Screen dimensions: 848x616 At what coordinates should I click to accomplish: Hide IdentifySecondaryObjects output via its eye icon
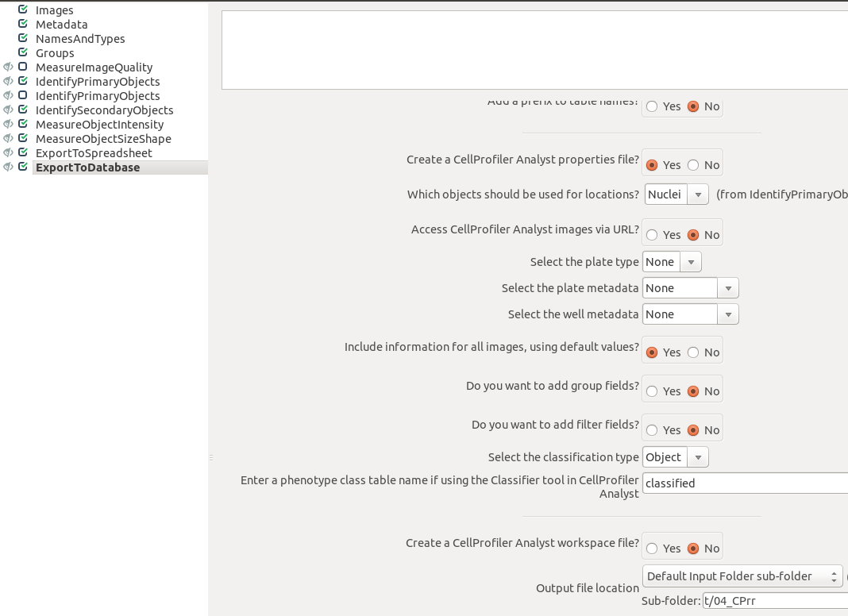(8, 110)
